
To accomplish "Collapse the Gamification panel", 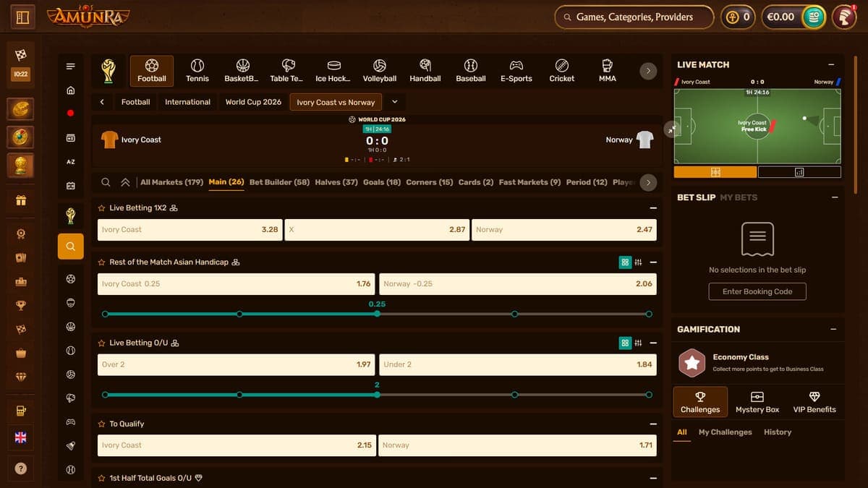I will [x=833, y=329].
